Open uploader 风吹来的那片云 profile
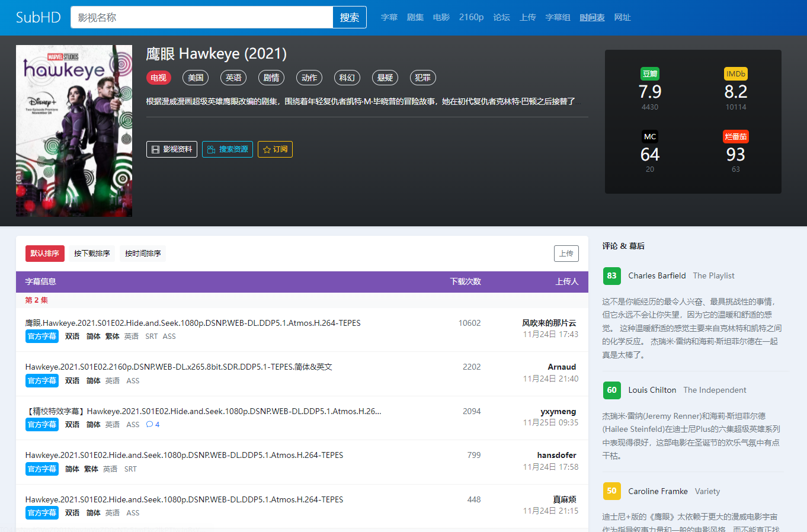Image resolution: width=807 pixels, height=532 pixels. (x=549, y=323)
